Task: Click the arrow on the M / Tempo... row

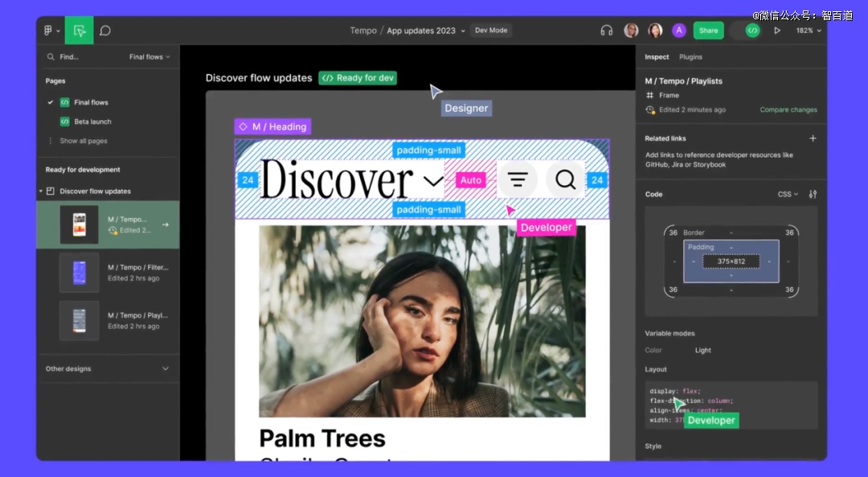Action: tap(166, 225)
